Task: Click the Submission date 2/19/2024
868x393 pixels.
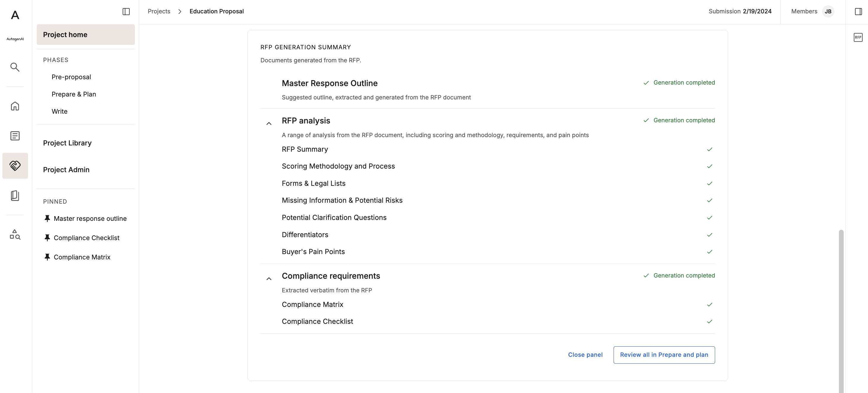Action: (757, 11)
